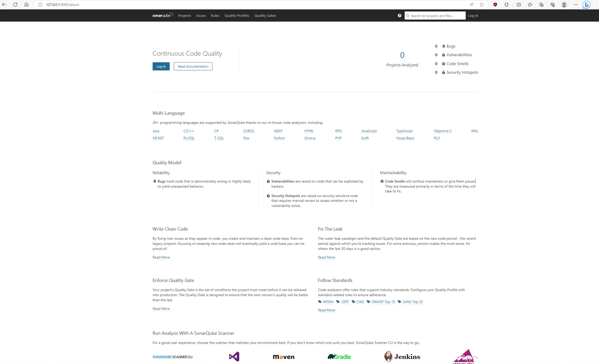Open the Maven scanner logo
Image resolution: width=599 pixels, height=364 pixels.
click(283, 357)
